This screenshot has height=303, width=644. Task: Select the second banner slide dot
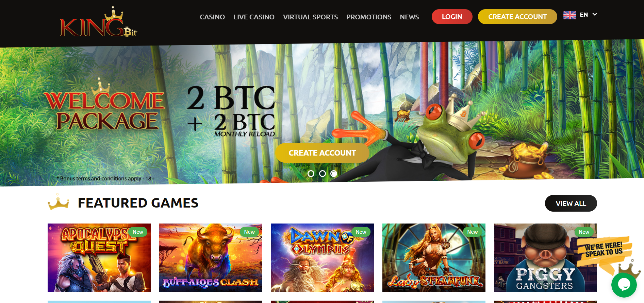(x=323, y=174)
